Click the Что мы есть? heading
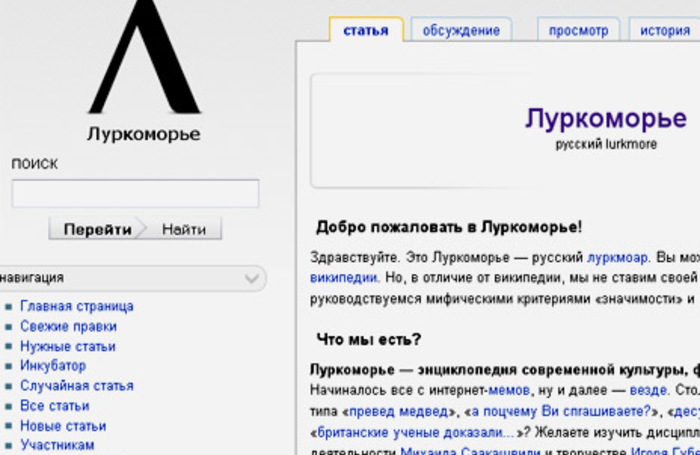This screenshot has width=700, height=455. pyautogui.click(x=369, y=340)
